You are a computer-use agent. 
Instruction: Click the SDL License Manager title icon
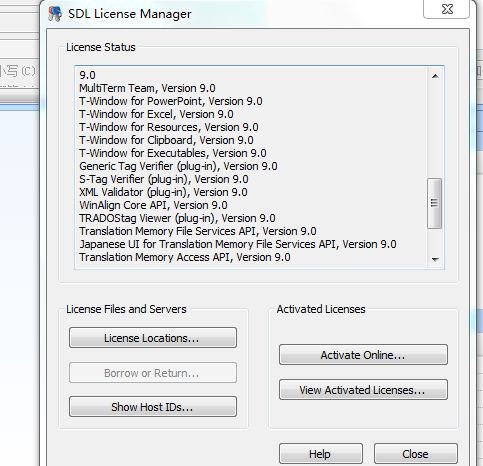(55, 14)
